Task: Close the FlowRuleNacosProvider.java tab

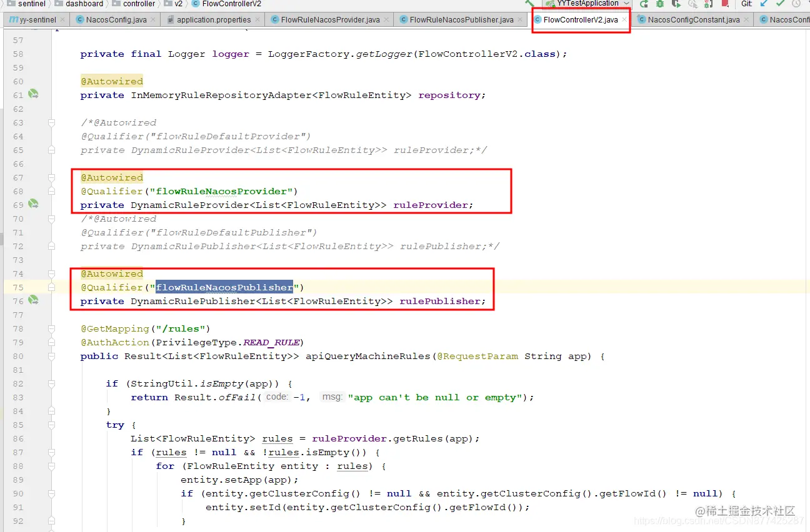Action: [x=386, y=19]
